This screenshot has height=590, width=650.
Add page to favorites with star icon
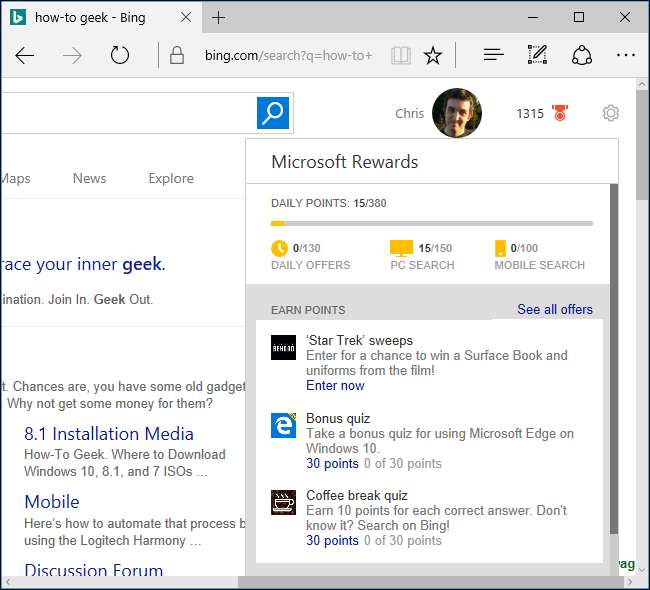click(432, 56)
